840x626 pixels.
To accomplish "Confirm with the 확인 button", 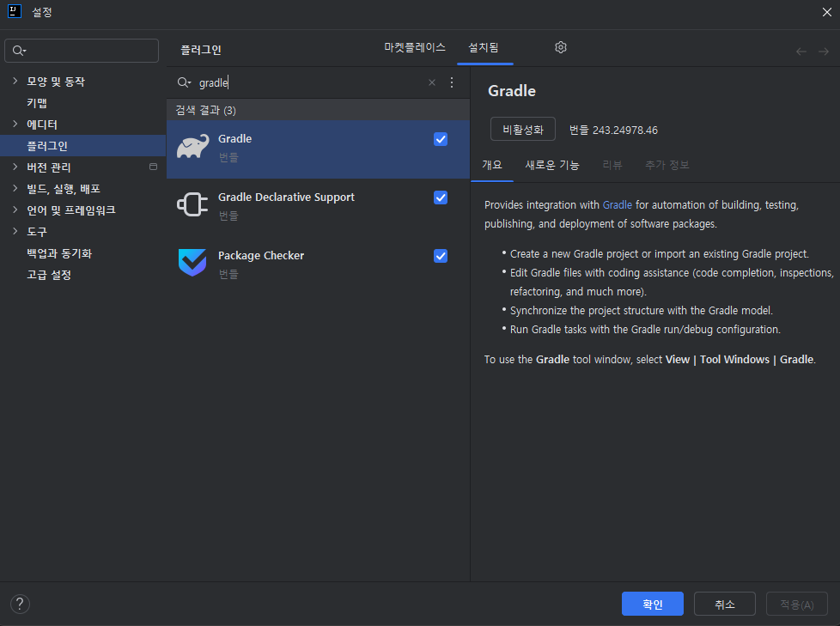I will [x=653, y=604].
